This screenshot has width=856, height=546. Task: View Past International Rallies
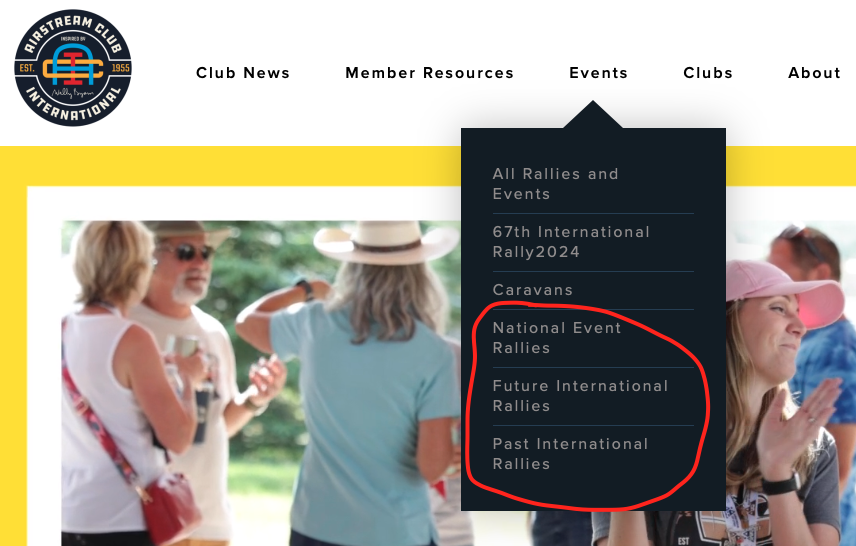(x=570, y=454)
